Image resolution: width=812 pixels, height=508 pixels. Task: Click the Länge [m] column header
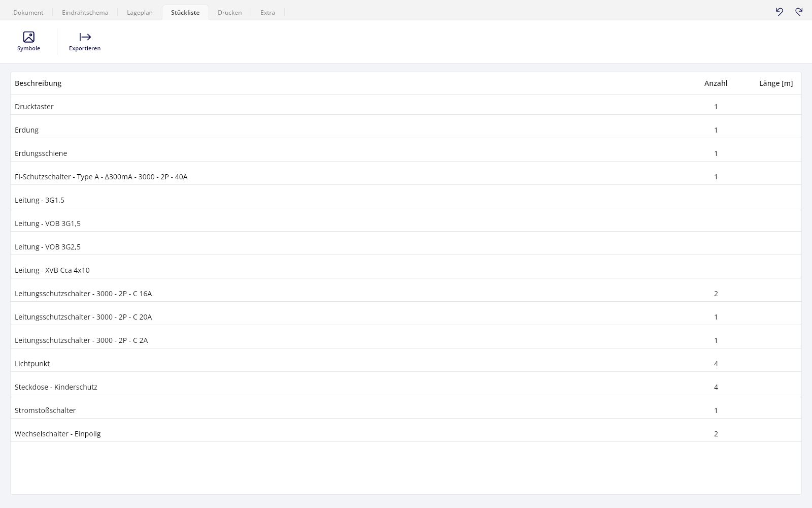point(776,83)
